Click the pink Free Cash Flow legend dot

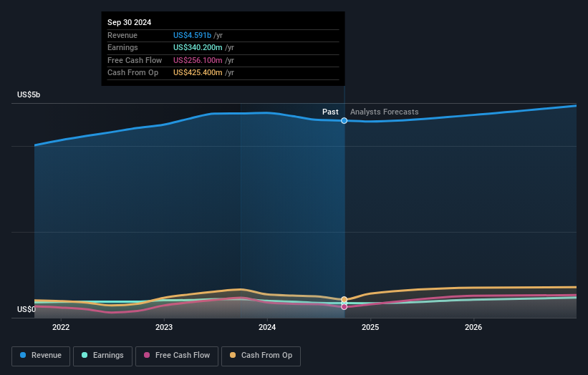[x=147, y=355]
